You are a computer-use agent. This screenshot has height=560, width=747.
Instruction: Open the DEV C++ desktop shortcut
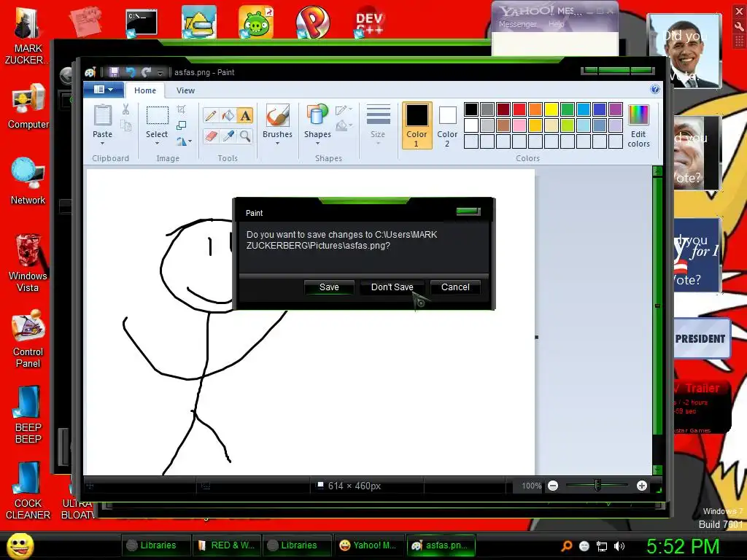[x=369, y=23]
